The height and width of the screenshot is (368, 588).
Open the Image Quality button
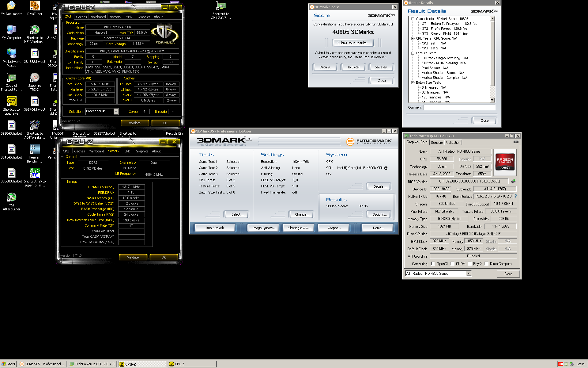(x=264, y=228)
